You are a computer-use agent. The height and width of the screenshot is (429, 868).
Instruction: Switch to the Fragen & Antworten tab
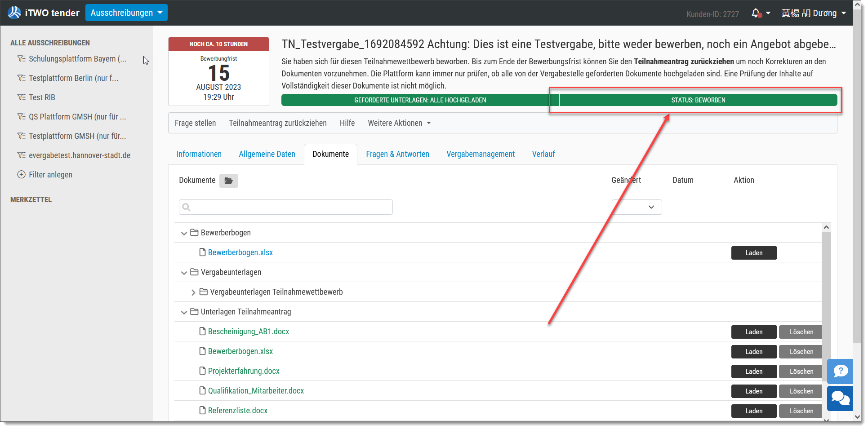397,154
